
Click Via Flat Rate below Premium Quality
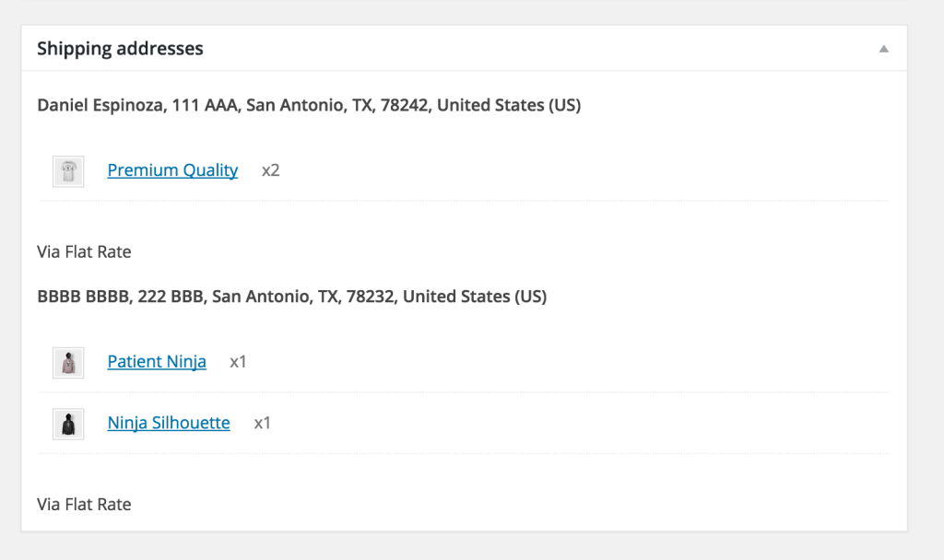click(x=84, y=251)
